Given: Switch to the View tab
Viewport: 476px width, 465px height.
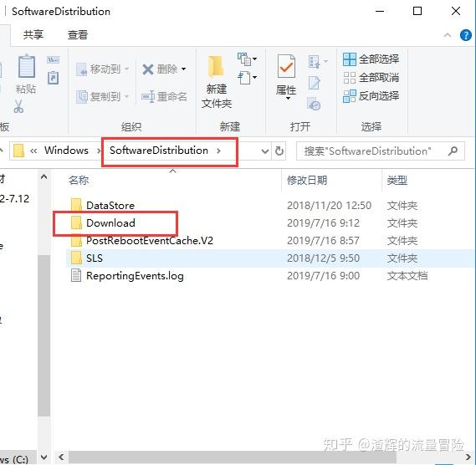Looking at the screenshot, I should tap(78, 34).
